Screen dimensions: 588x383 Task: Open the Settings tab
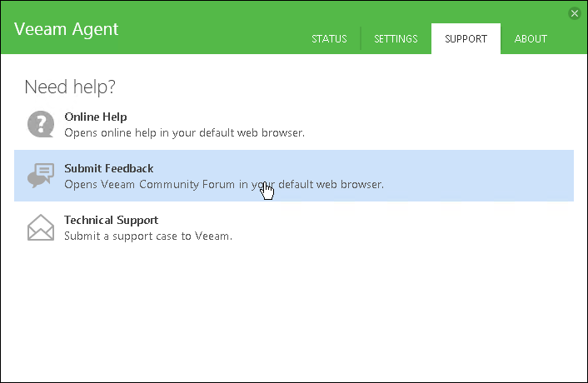tap(396, 39)
